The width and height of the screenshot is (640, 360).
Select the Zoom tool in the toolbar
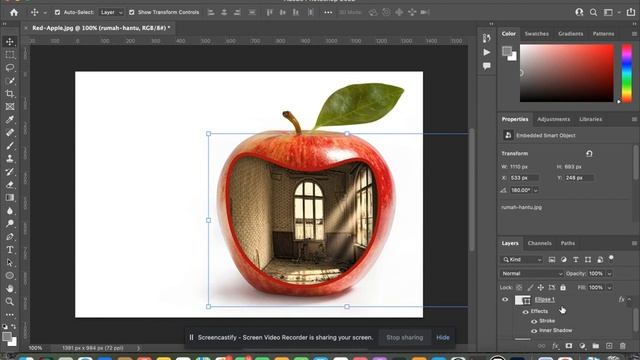[10, 302]
